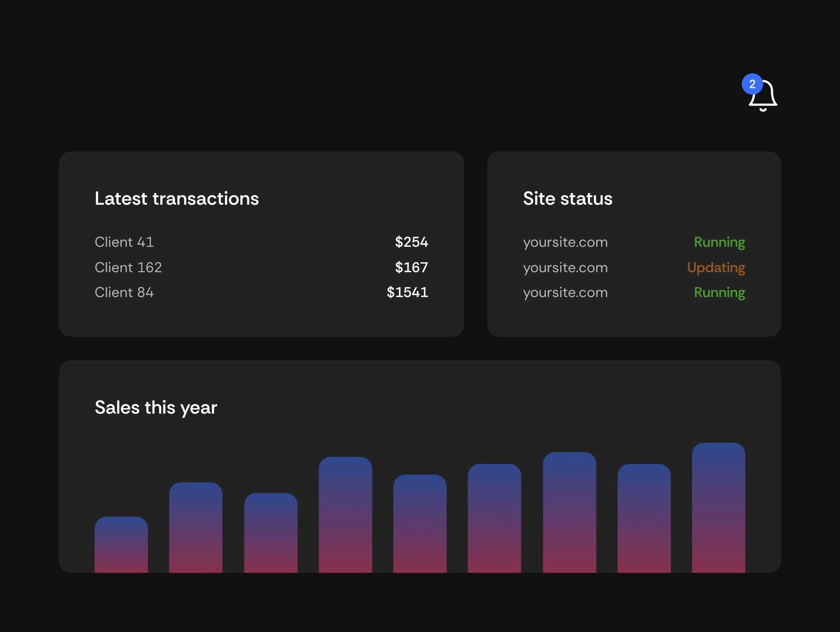Select the $1541 amount for Client 84
This screenshot has width=840, height=632.
tap(407, 292)
